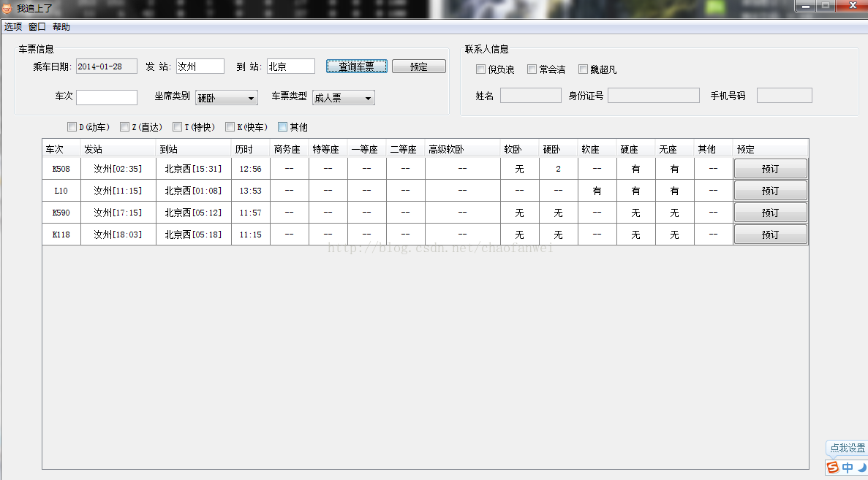
Task: Click the 到站 field containing 北京
Action: [x=290, y=66]
